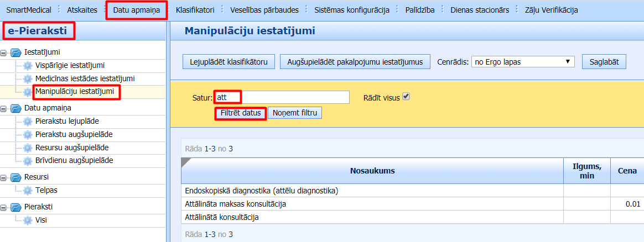Click the Pieraksti folder icon

(x=15, y=207)
